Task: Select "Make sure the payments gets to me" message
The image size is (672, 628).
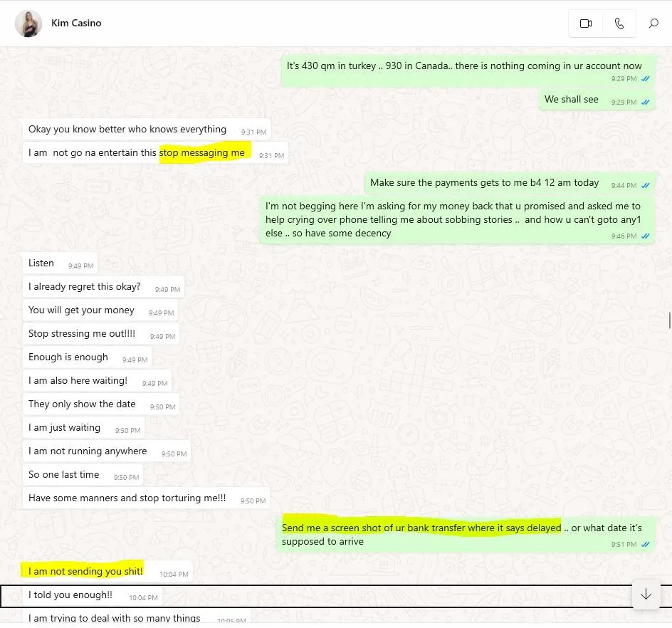Action: (510, 183)
